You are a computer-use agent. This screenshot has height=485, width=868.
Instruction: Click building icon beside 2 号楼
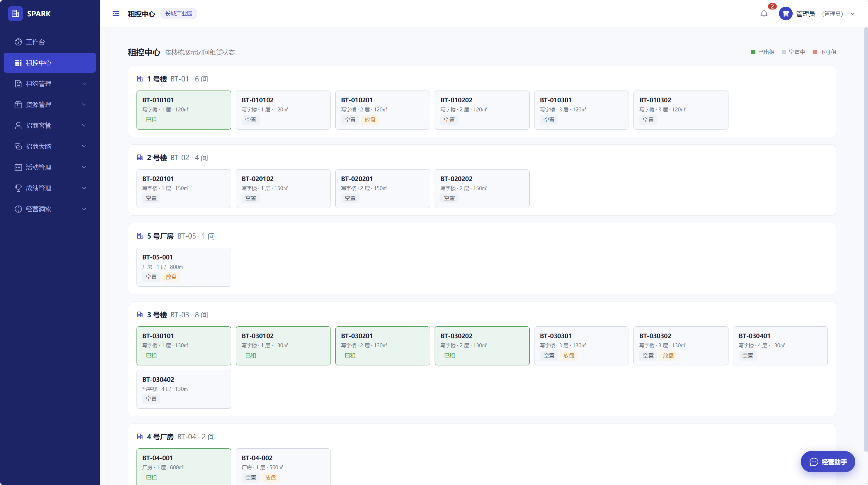click(140, 157)
